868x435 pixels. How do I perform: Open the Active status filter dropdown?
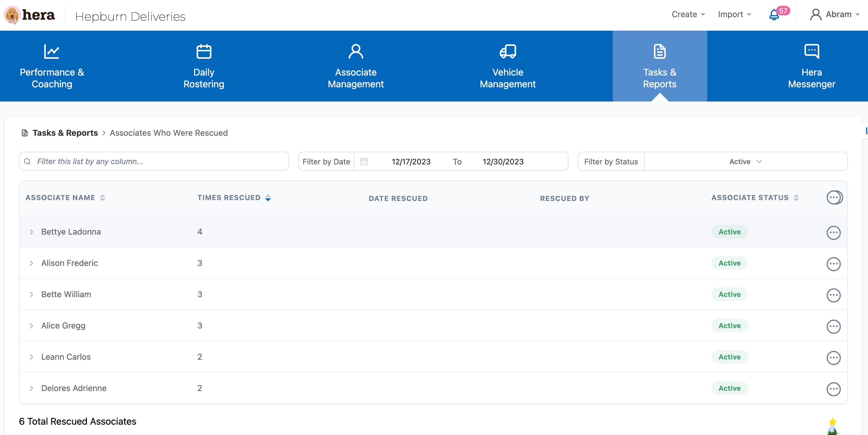pyautogui.click(x=745, y=162)
